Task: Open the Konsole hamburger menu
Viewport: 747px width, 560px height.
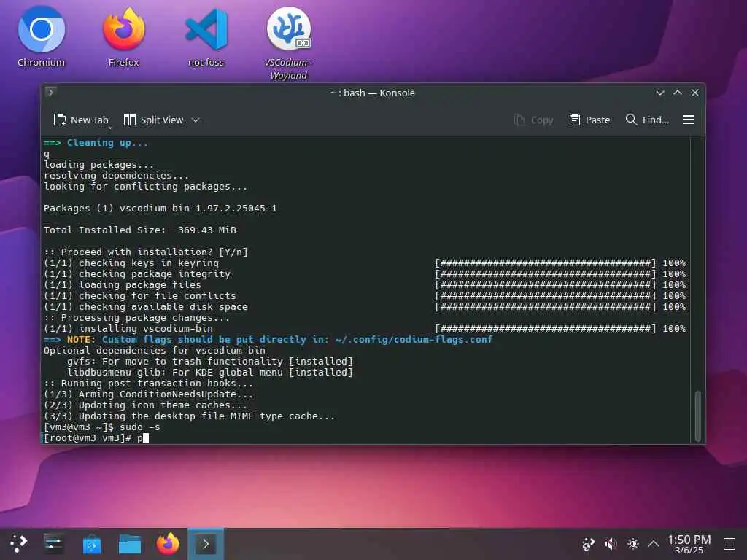Action: coord(689,120)
